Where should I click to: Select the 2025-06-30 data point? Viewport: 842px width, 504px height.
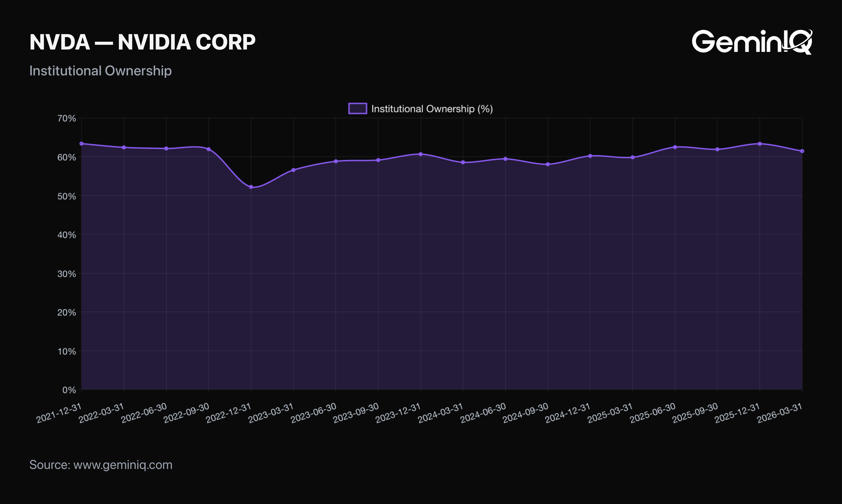pyautogui.click(x=675, y=147)
